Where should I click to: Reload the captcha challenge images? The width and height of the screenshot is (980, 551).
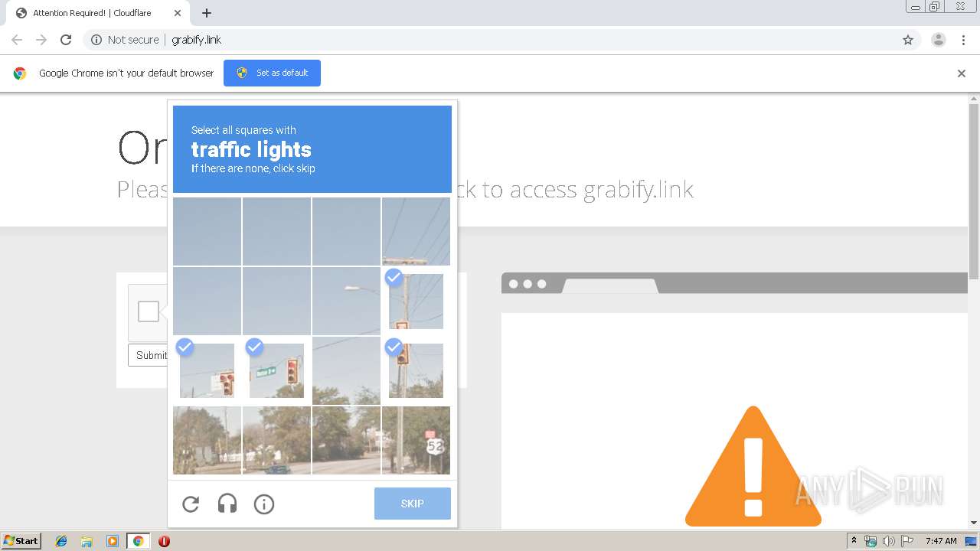[191, 504]
